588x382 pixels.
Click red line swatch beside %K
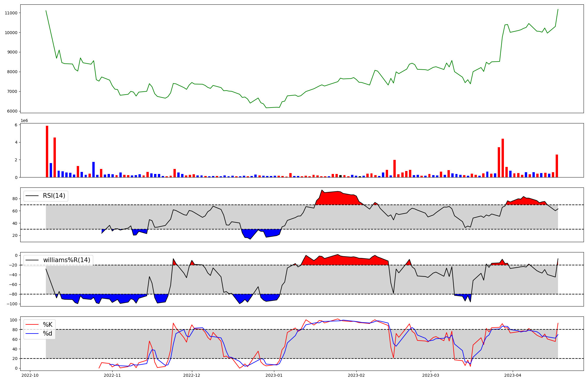click(x=32, y=325)
